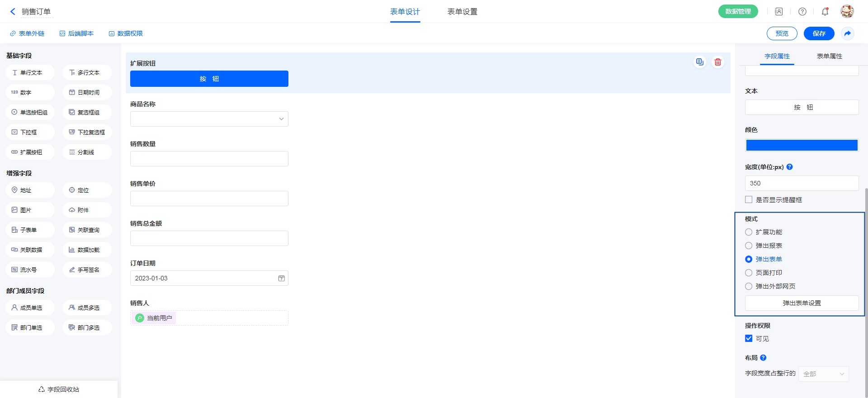Open the notification bell
This screenshot has width=868, height=398.
click(x=825, y=12)
